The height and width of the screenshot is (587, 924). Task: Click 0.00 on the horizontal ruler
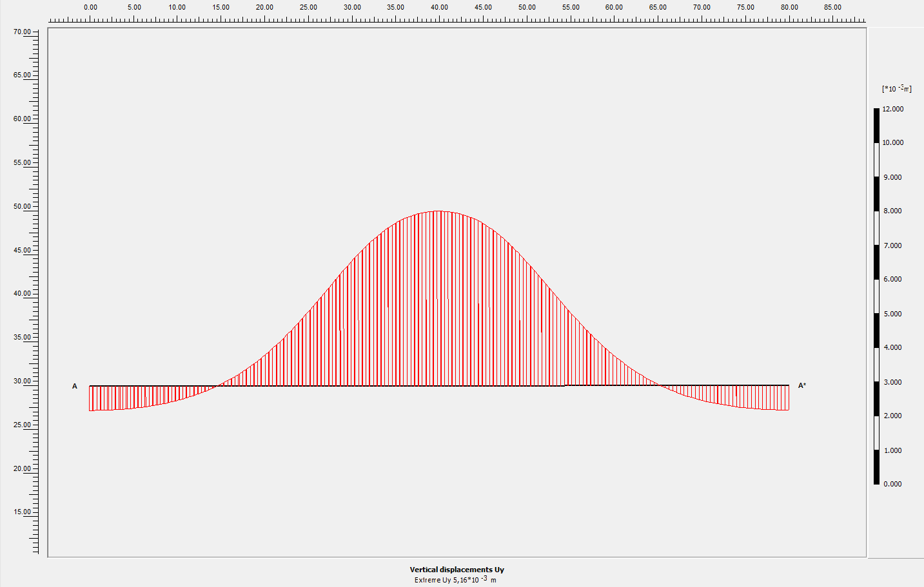pyautogui.click(x=91, y=7)
